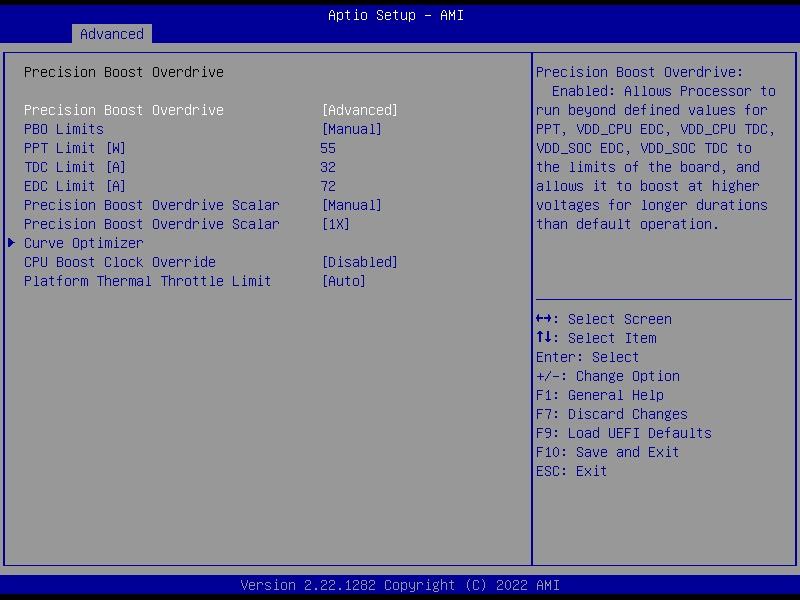Select the PPT Limit [W] row
The image size is (800, 600).
point(75,148)
